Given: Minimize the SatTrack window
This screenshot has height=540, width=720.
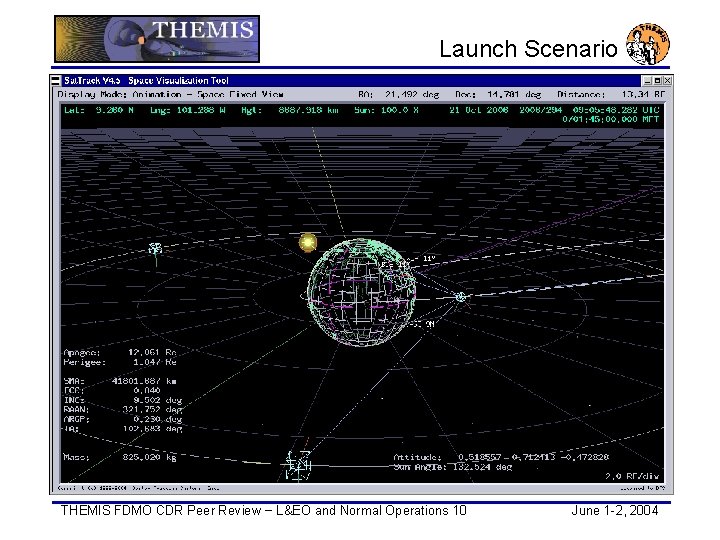Looking at the screenshot, I should click(648, 81).
